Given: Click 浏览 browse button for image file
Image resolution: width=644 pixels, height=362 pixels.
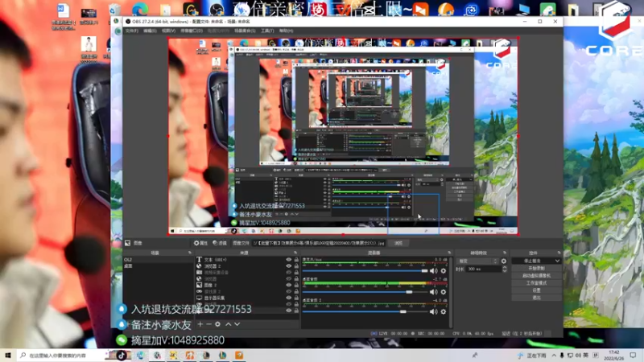Looking at the screenshot, I should click(x=398, y=243).
